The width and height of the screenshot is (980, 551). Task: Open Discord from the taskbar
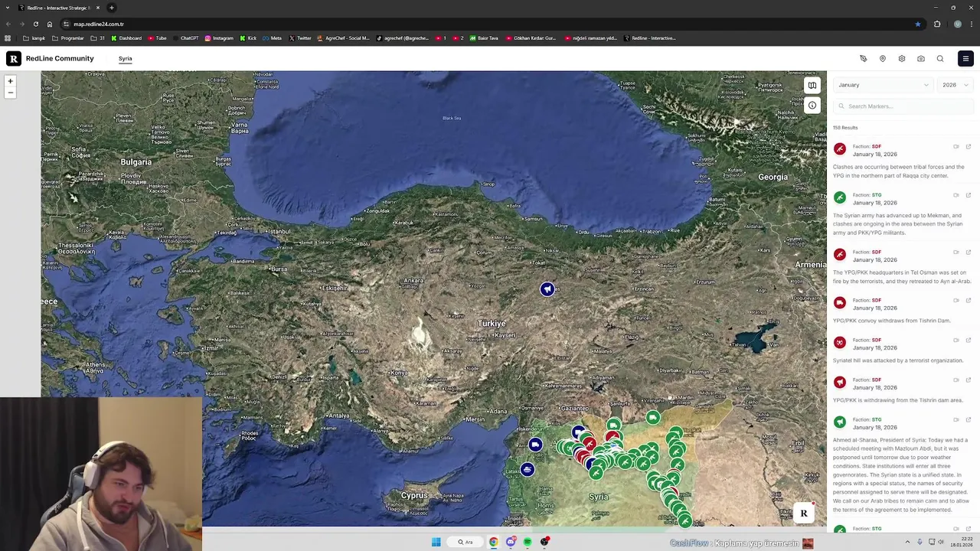pyautogui.click(x=511, y=542)
